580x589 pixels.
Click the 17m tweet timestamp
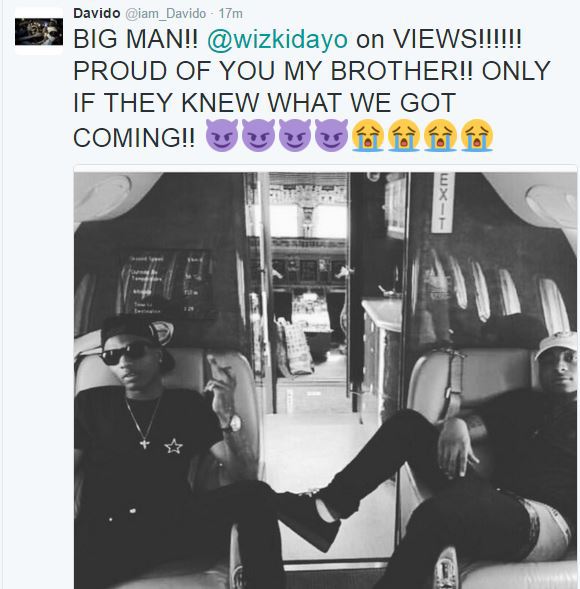point(231,14)
